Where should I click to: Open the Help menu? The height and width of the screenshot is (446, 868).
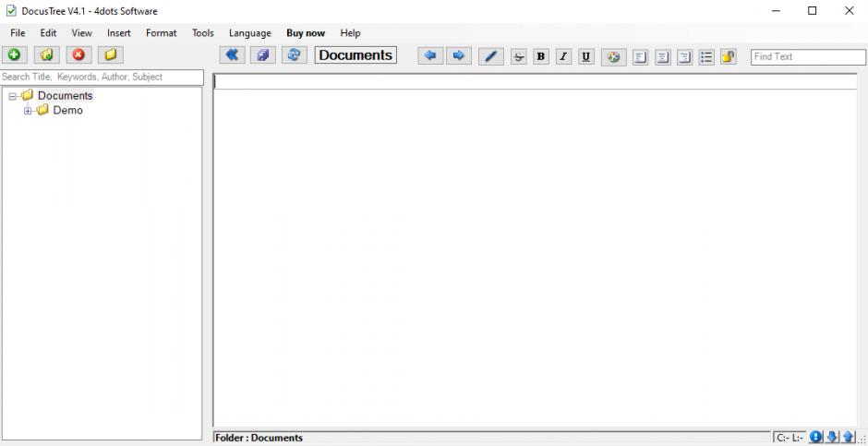click(x=350, y=33)
